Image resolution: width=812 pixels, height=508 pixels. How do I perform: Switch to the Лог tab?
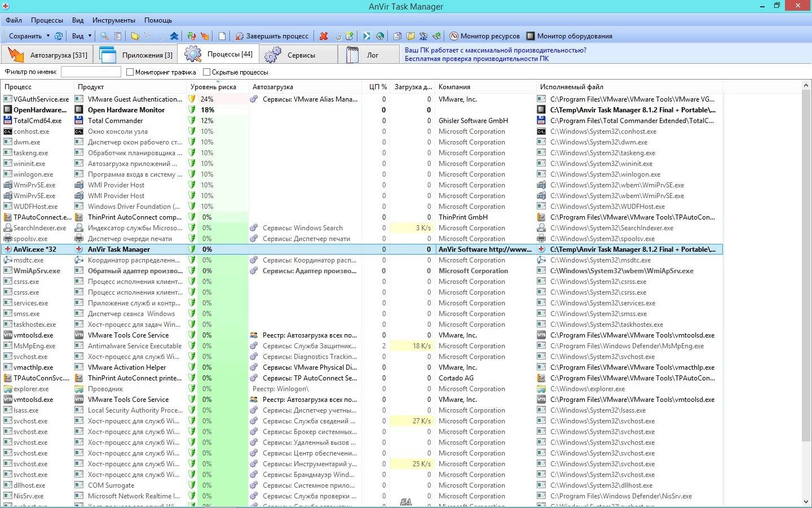click(369, 55)
